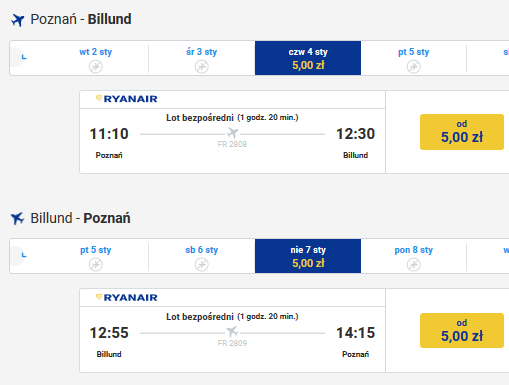Choose the pon 8 sty return date
The height and width of the screenshot is (385, 509).
(x=414, y=256)
